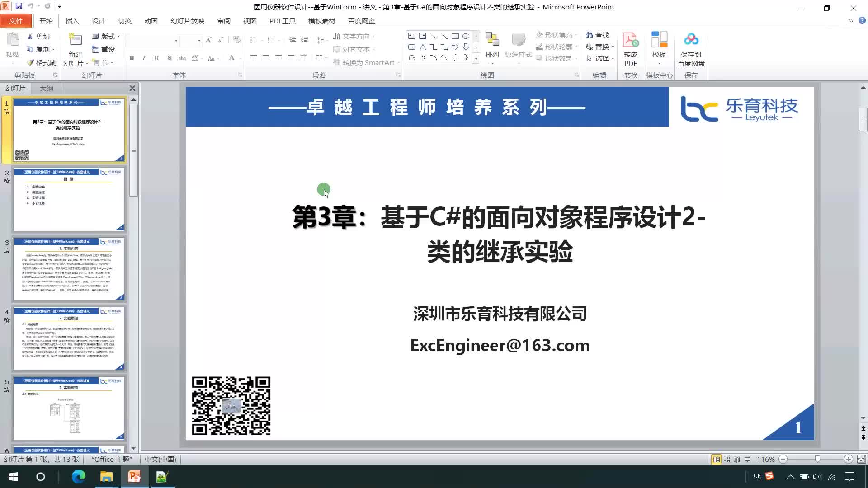Open Microsoft Edge from taskbar

[x=79, y=477]
